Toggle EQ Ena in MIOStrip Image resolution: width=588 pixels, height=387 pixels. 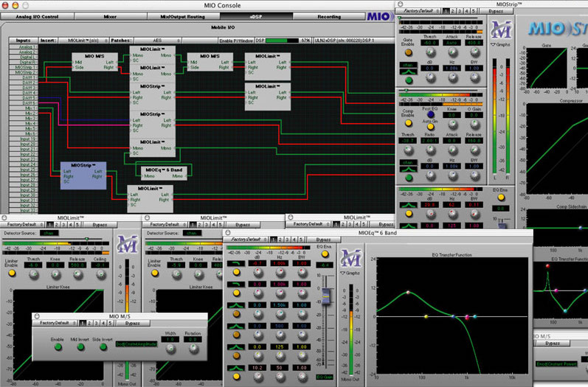pyautogui.click(x=501, y=197)
